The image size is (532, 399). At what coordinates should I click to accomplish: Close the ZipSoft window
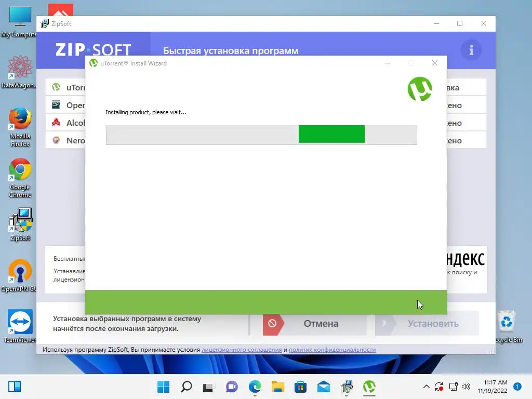click(484, 23)
